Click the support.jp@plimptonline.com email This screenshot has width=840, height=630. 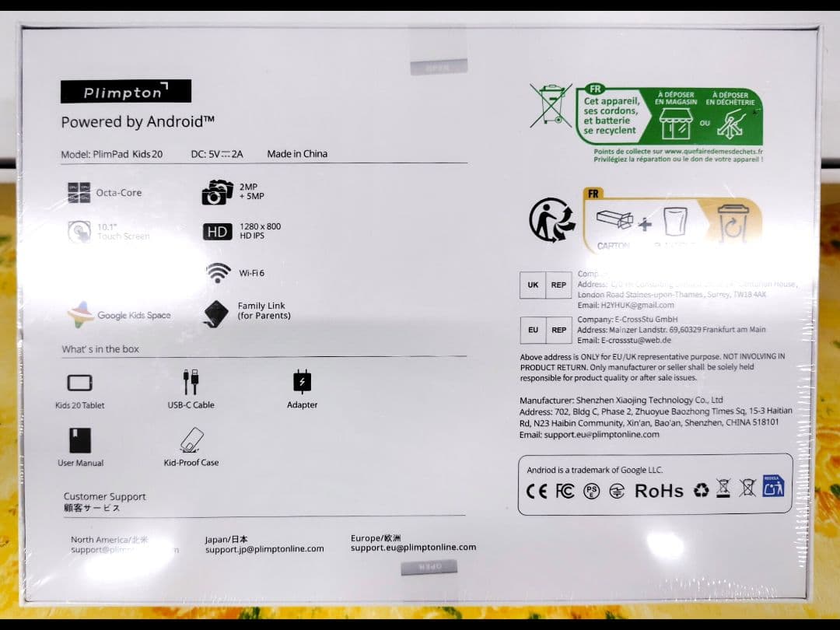click(264, 549)
